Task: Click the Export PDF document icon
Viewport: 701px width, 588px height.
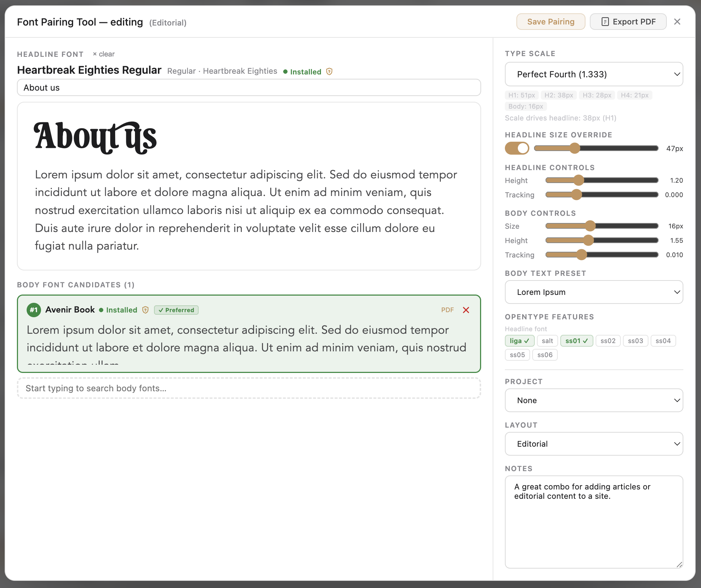Action: pos(605,22)
